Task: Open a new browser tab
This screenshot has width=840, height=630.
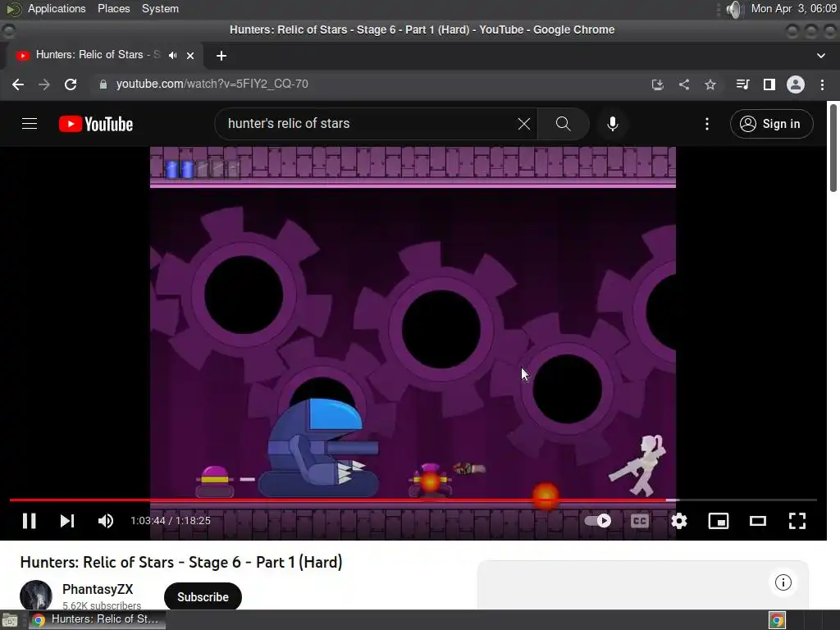Action: pyautogui.click(x=221, y=56)
